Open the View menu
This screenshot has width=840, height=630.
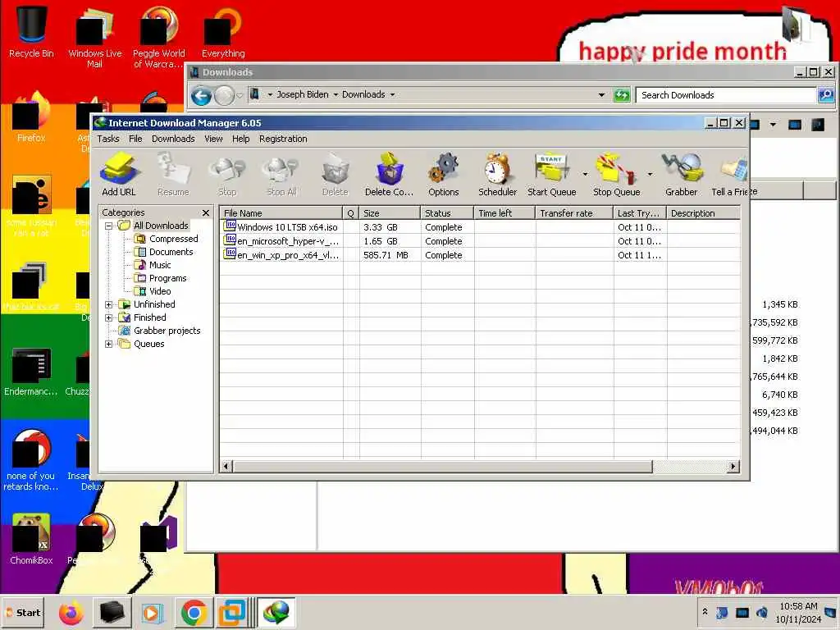click(213, 139)
